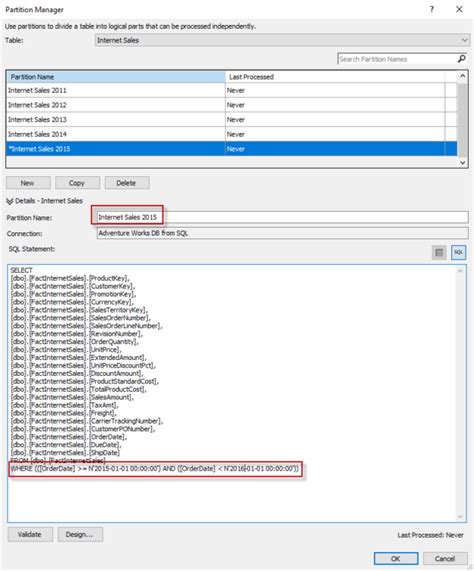Click the New partition button
This screenshot has width=474, height=571.
tap(28, 183)
